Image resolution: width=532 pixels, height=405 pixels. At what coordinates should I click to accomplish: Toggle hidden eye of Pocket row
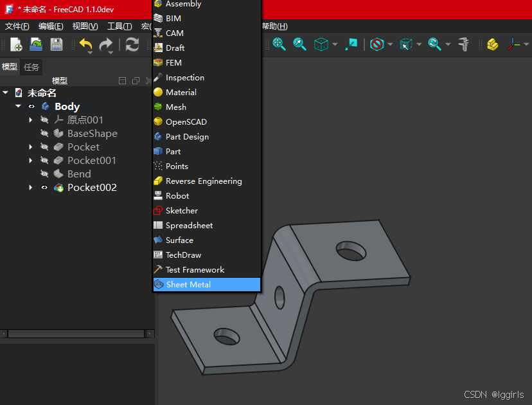44,147
